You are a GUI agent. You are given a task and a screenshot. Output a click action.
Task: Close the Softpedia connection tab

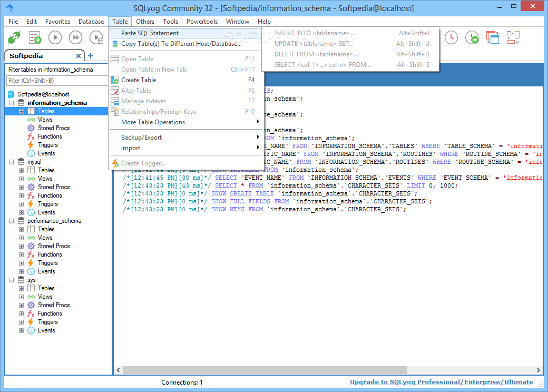click(x=79, y=56)
